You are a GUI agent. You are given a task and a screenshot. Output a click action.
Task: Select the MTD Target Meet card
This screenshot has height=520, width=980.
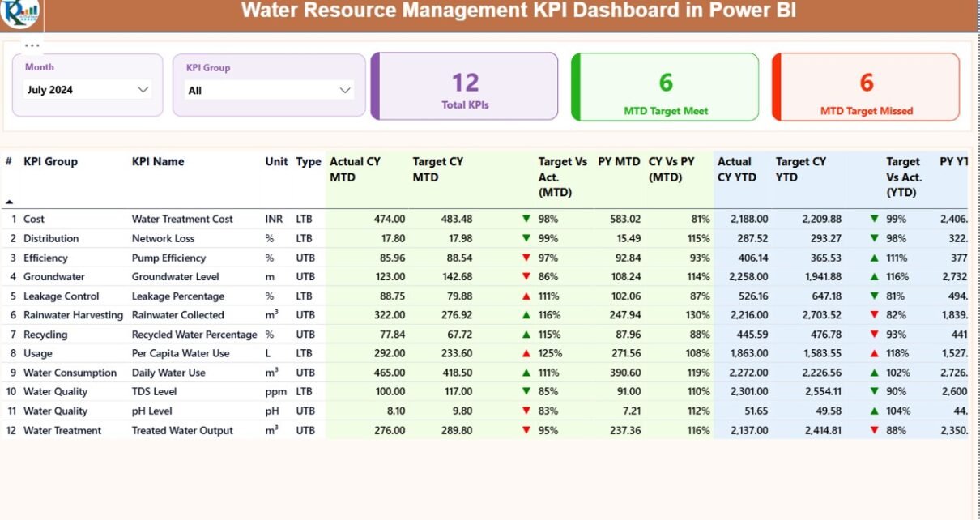point(665,87)
